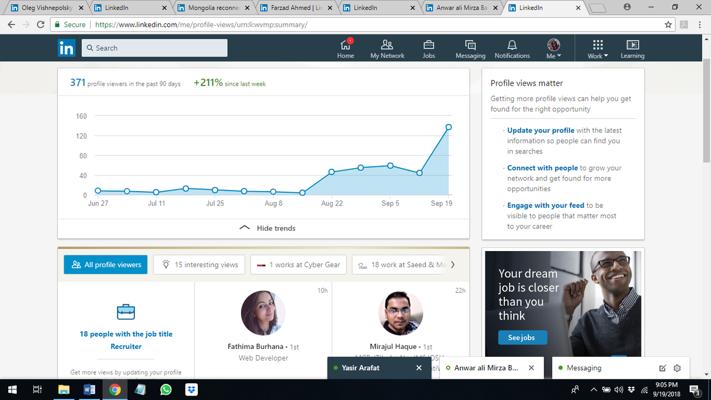This screenshot has width=711, height=400.
Task: Click the Sep 19 data point on chart
Action: tap(448, 127)
